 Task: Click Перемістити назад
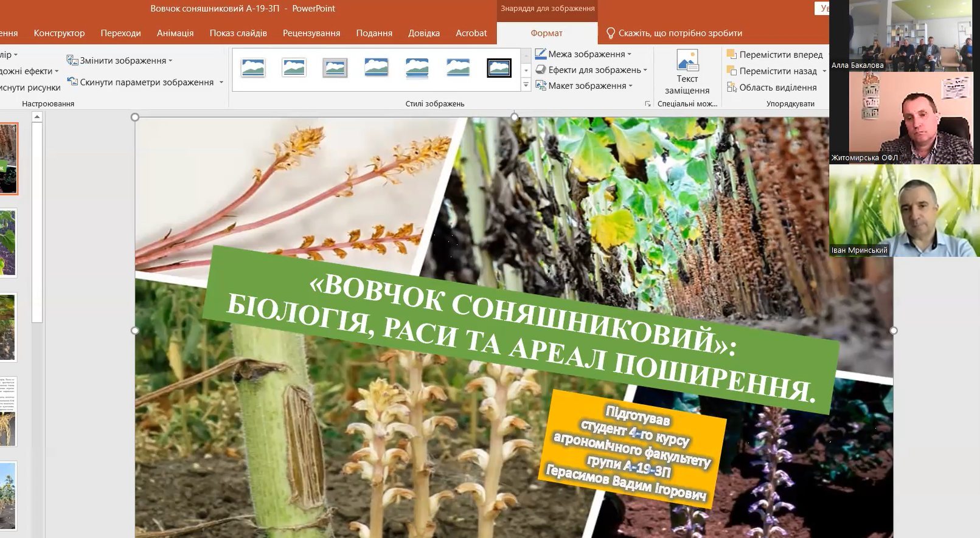pyautogui.click(x=771, y=71)
